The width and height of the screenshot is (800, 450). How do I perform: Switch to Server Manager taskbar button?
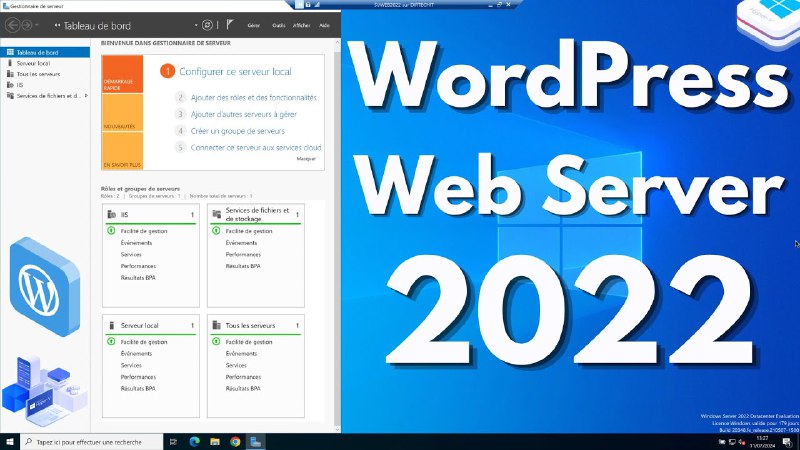click(256, 442)
